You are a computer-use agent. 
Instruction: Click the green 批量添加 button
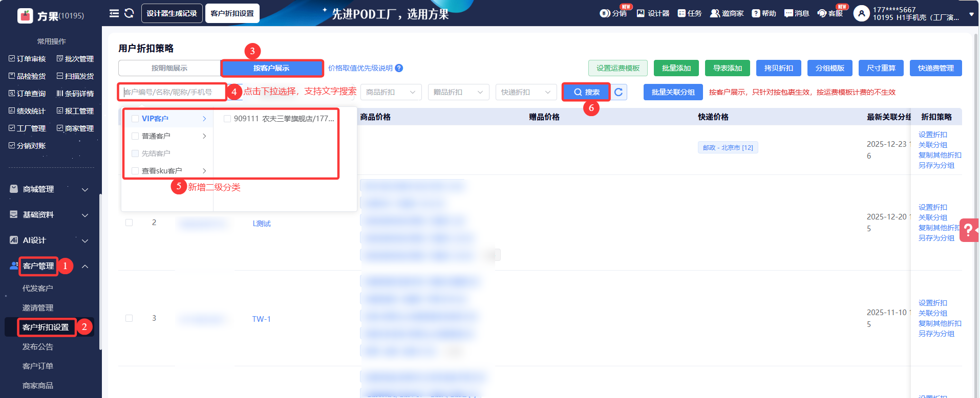676,68
